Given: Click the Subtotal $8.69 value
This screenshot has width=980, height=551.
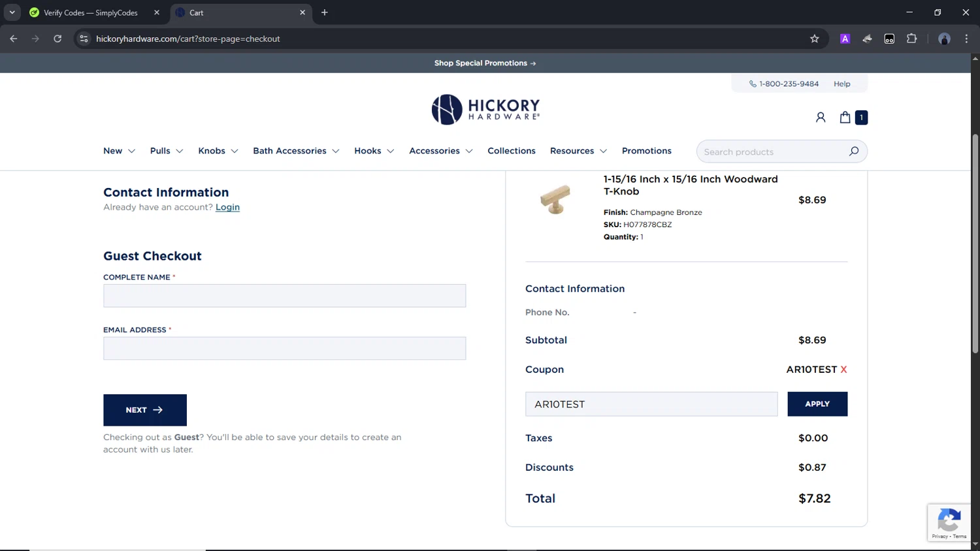Looking at the screenshot, I should coord(812,340).
